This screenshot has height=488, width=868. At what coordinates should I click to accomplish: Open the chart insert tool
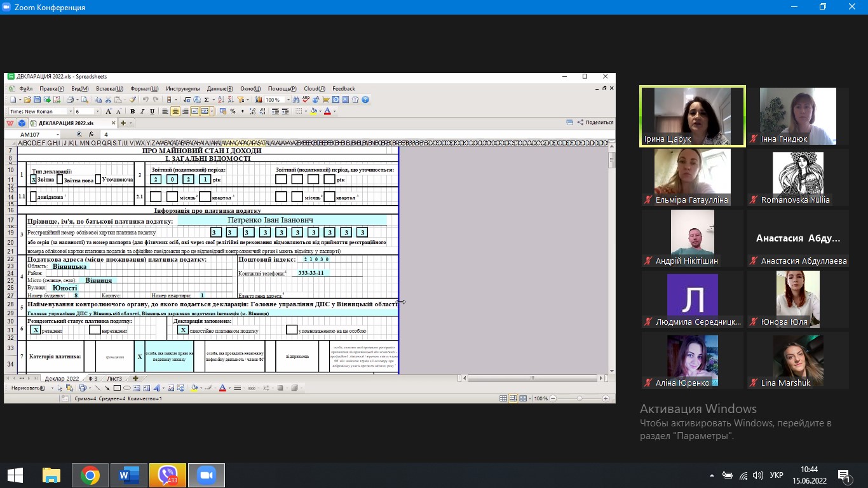coord(259,100)
